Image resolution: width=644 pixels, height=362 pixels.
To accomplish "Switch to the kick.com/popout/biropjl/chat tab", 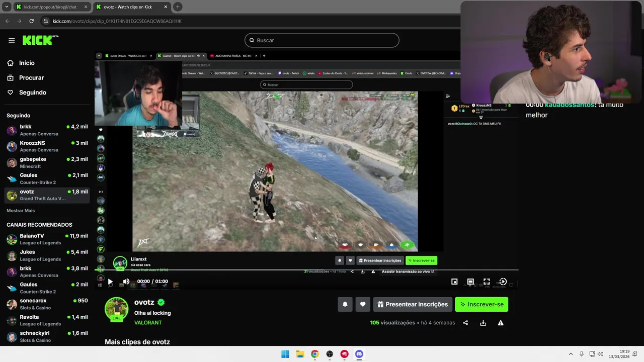I will point(50,7).
